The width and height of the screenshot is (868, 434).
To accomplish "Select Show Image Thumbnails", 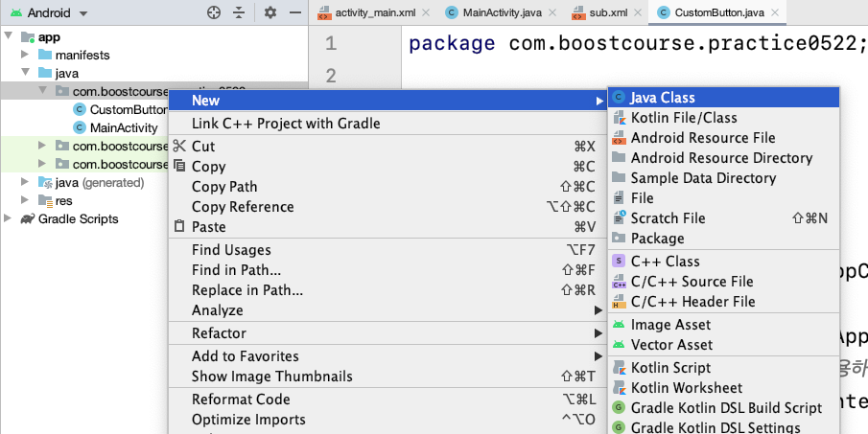I will [387, 377].
